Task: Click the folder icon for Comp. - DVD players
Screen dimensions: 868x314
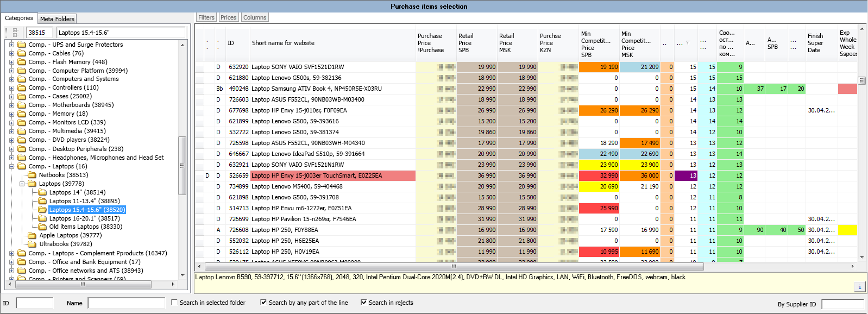Action: 22,140
